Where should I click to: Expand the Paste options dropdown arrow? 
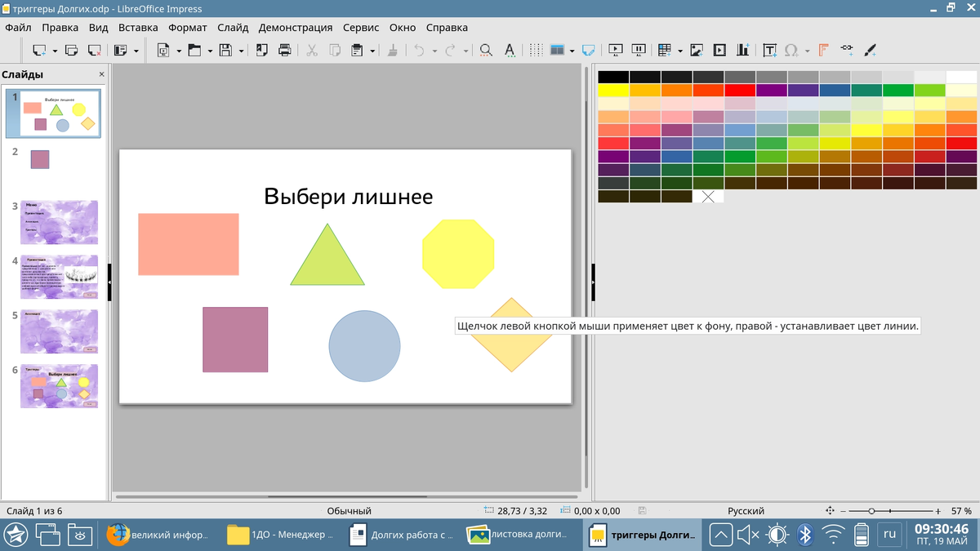pyautogui.click(x=372, y=51)
